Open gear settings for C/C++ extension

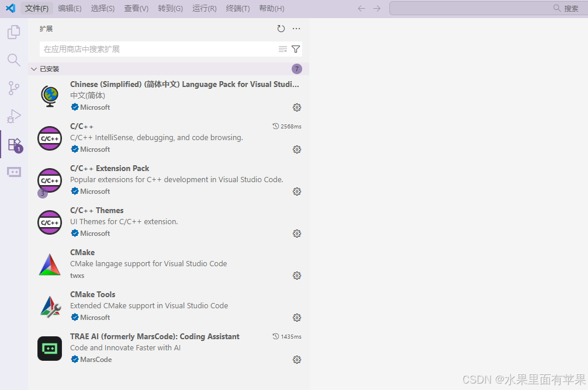pyautogui.click(x=296, y=149)
